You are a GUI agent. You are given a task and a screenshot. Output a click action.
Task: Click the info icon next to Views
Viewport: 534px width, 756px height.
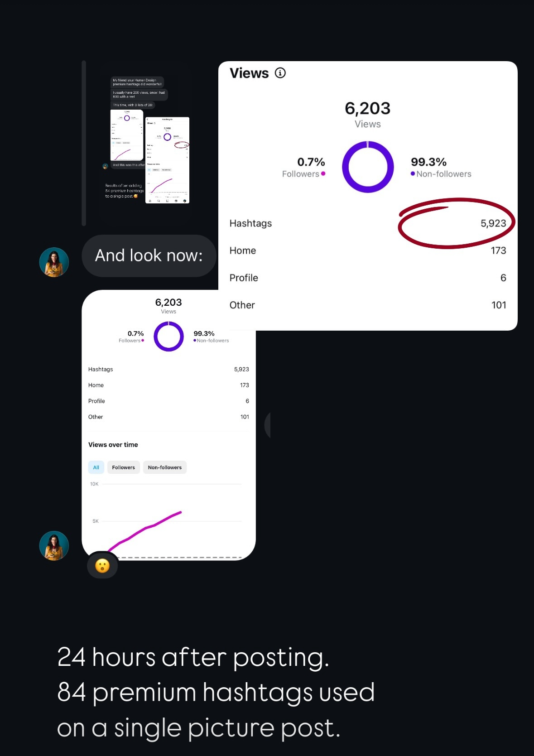pyautogui.click(x=280, y=73)
